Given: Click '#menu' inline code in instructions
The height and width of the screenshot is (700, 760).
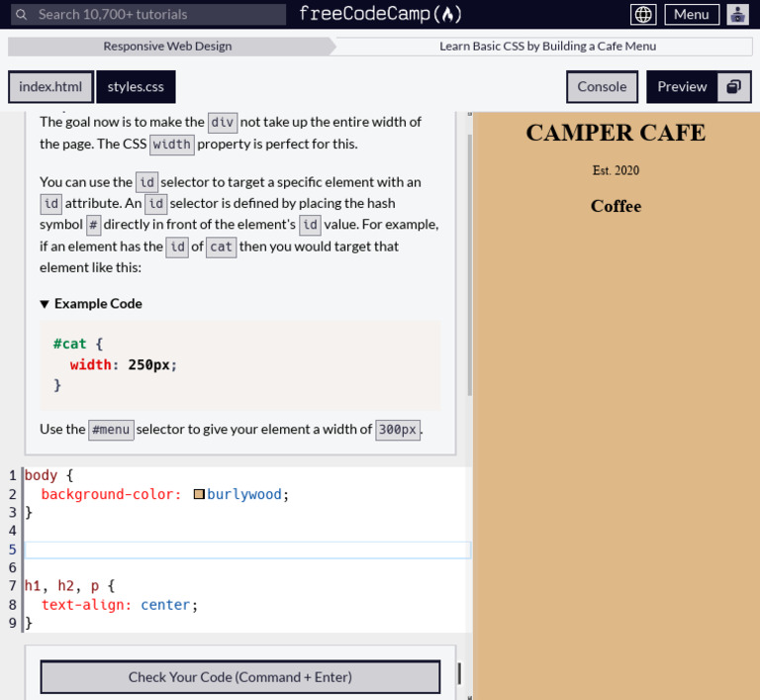Looking at the screenshot, I should pos(111,430).
